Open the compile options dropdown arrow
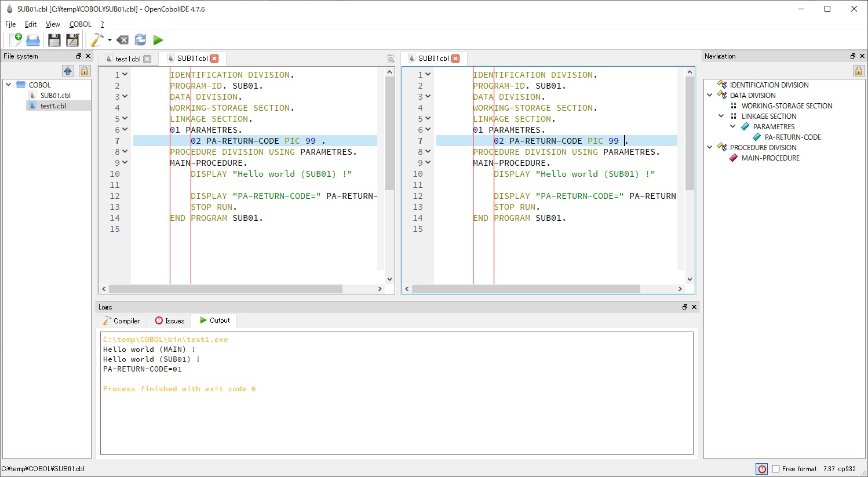The width and height of the screenshot is (868, 477). (110, 40)
